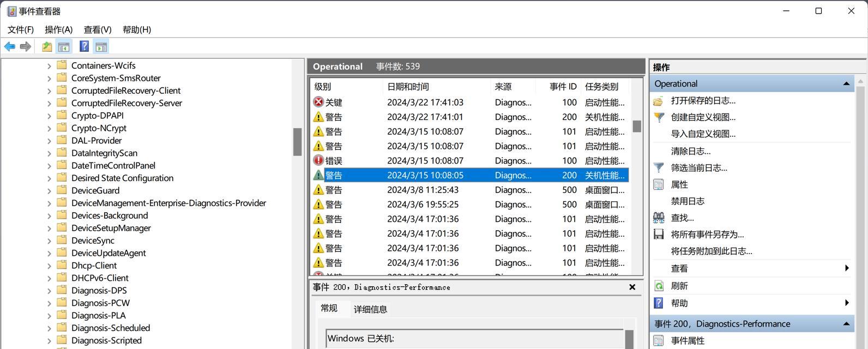Click the 任务类别 column header
Screen dimensions: 868x349
(x=605, y=87)
